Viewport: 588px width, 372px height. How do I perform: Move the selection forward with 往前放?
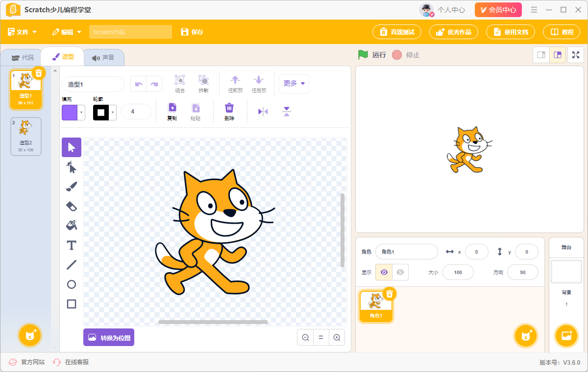click(235, 84)
